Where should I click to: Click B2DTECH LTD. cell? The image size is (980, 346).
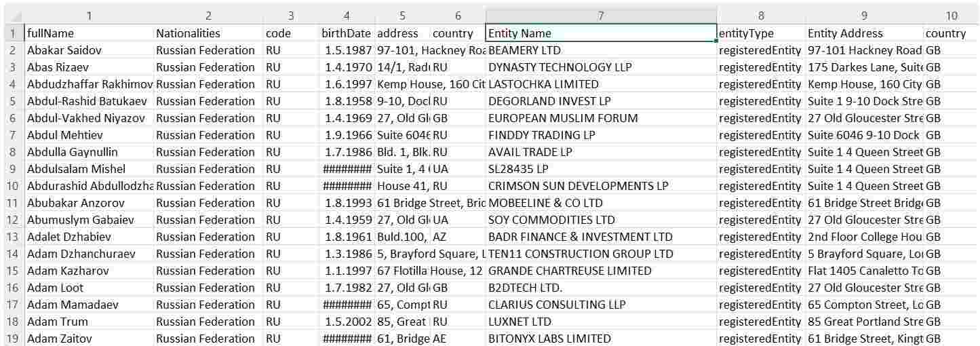(x=601, y=288)
